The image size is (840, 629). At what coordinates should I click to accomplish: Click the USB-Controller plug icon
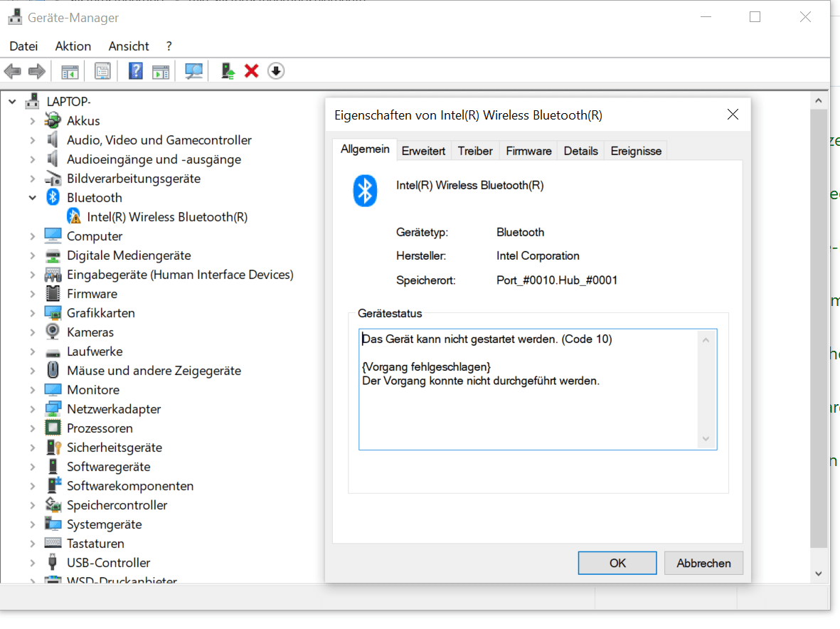click(x=53, y=562)
